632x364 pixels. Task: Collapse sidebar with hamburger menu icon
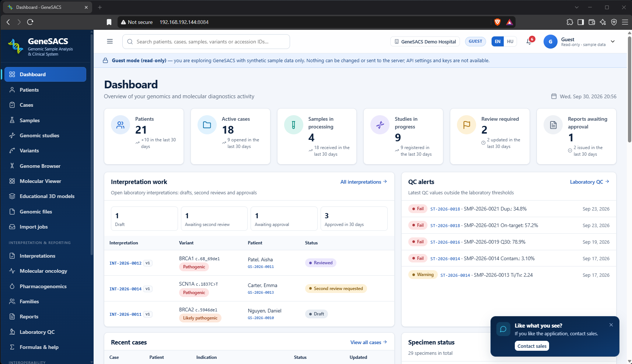[110, 42]
